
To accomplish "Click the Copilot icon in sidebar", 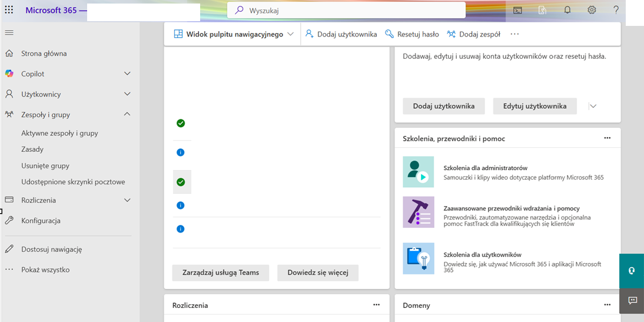I will (x=9, y=74).
